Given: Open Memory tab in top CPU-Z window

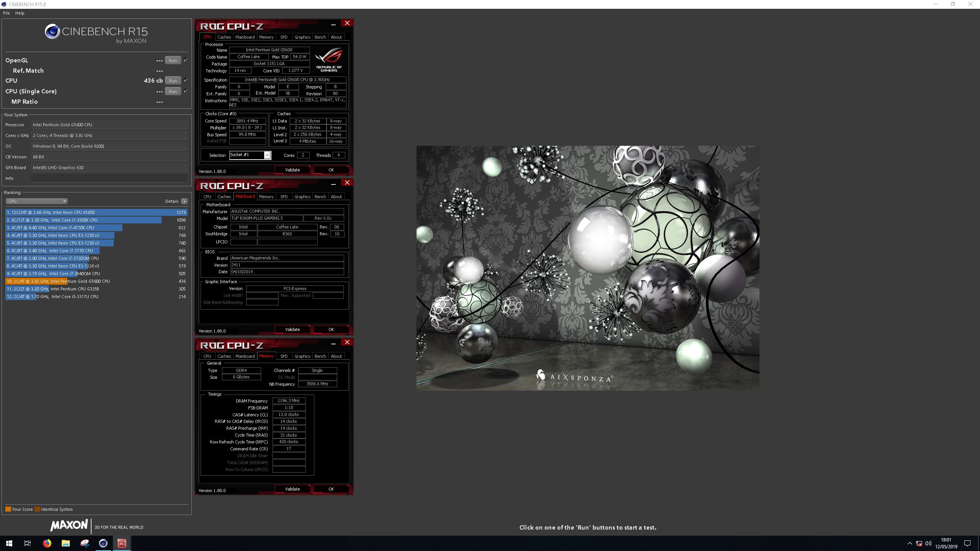Looking at the screenshot, I should [266, 37].
